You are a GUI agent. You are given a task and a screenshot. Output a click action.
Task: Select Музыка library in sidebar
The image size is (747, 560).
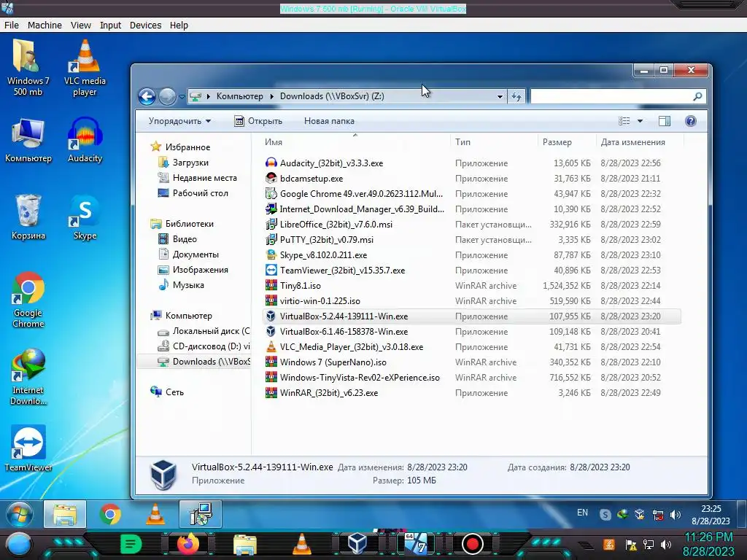(x=182, y=285)
